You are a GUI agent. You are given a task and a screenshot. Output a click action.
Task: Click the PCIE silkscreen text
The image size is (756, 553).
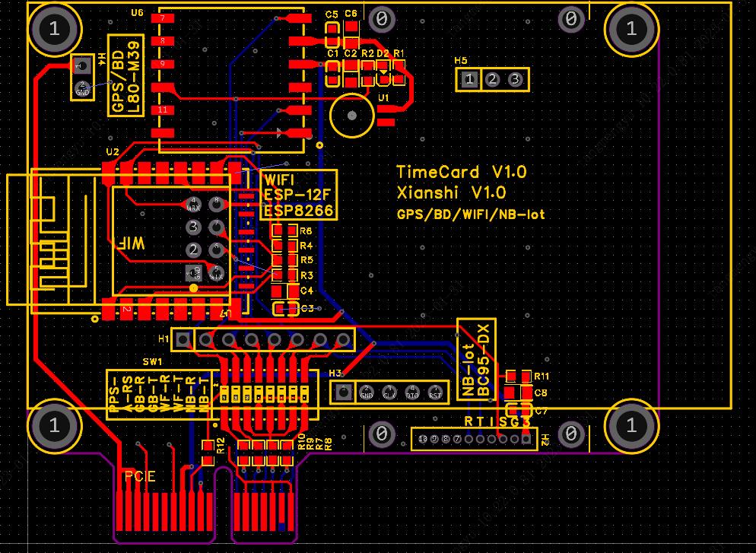click(140, 476)
